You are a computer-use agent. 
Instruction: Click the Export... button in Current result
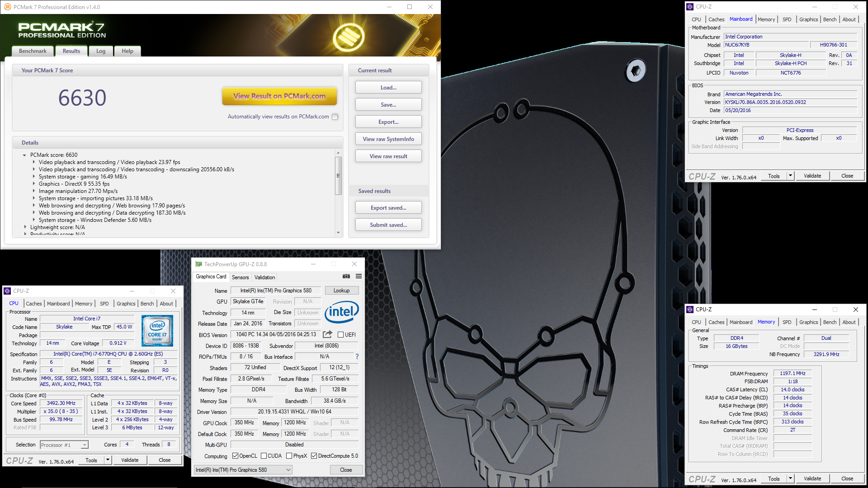[388, 122]
